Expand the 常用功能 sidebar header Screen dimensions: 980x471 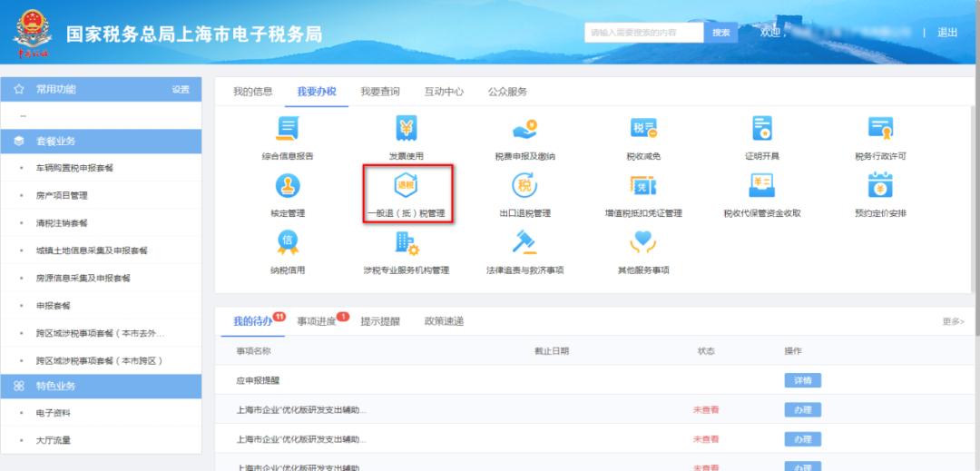[x=56, y=89]
